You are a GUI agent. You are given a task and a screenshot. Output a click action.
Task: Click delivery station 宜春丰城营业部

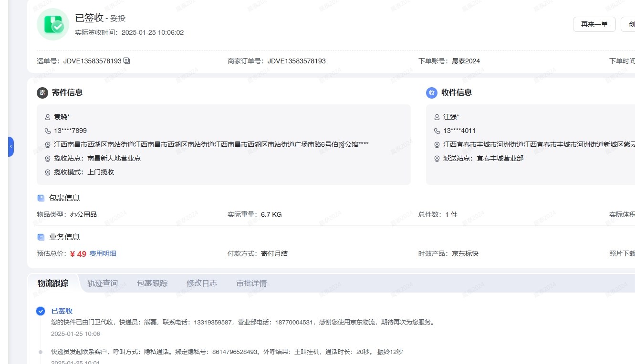pos(500,158)
